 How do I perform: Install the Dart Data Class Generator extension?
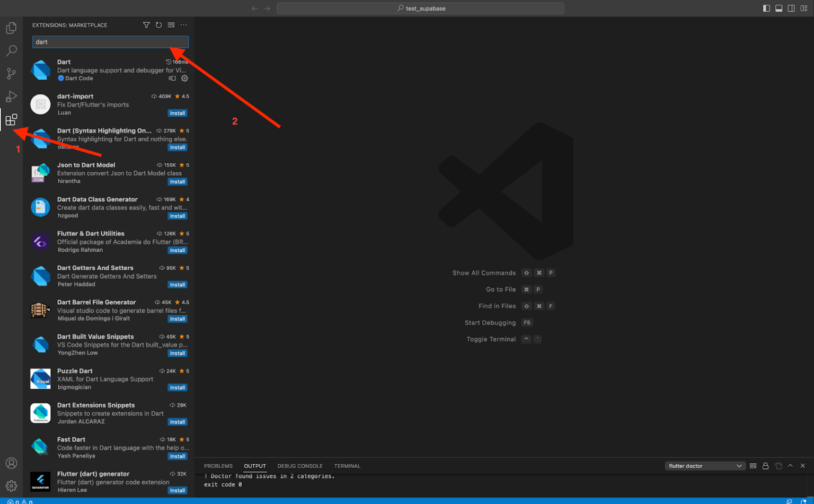(x=178, y=216)
